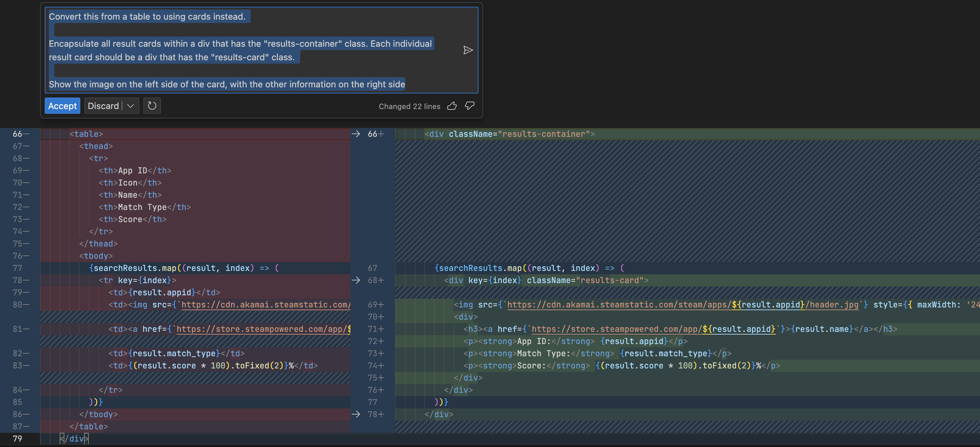Click revert arrow at line 66
The width and height of the screenshot is (980, 447).
click(x=356, y=134)
